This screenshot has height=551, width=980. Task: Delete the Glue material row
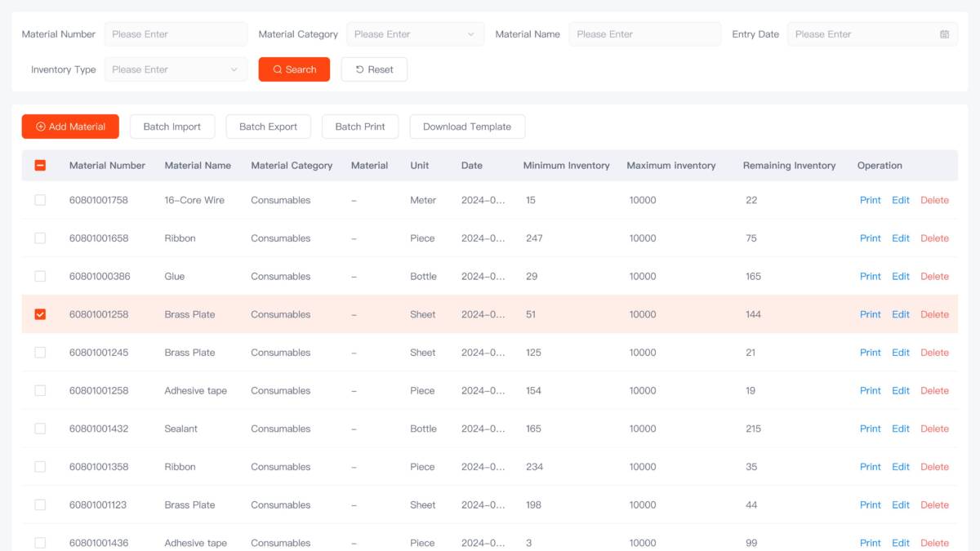(x=934, y=276)
